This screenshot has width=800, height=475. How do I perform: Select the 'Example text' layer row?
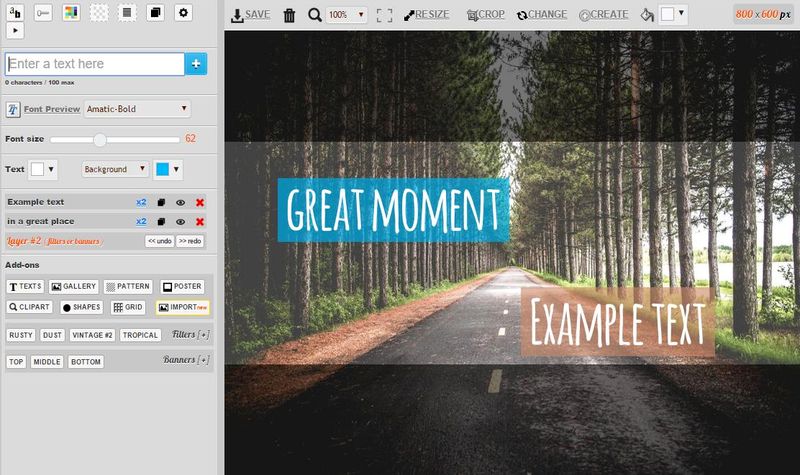(106, 202)
